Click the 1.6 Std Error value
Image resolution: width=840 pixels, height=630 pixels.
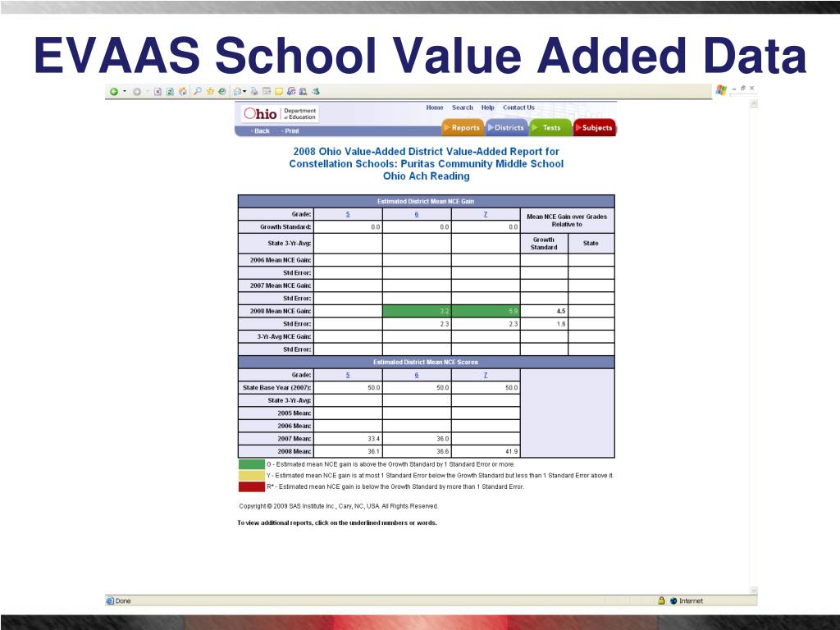pyautogui.click(x=561, y=324)
